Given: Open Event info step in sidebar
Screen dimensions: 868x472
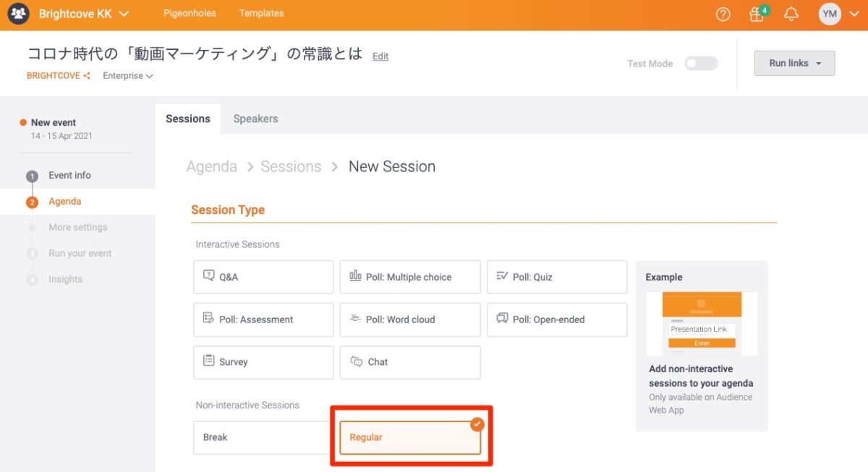Looking at the screenshot, I should [x=69, y=175].
